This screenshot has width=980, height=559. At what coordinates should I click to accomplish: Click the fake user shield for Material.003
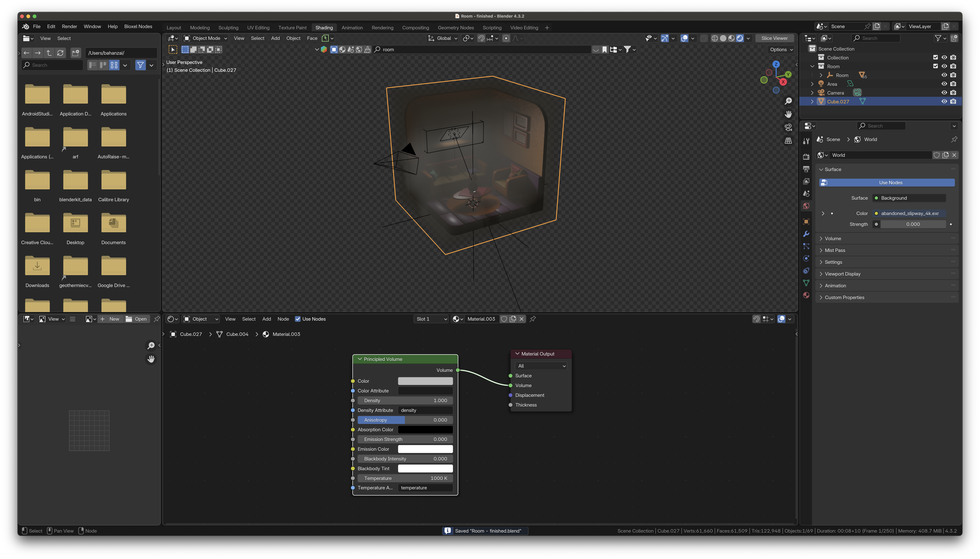pyautogui.click(x=504, y=319)
